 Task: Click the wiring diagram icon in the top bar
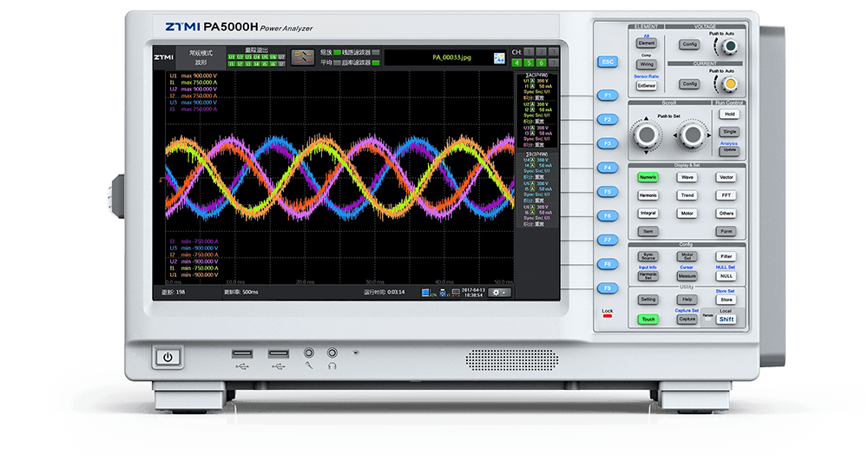tap(302, 57)
